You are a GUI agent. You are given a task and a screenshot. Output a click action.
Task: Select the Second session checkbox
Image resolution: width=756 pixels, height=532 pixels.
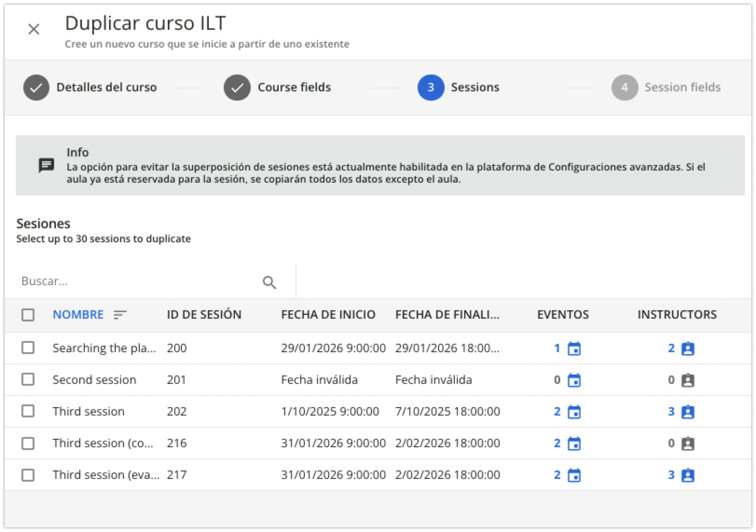coord(28,380)
